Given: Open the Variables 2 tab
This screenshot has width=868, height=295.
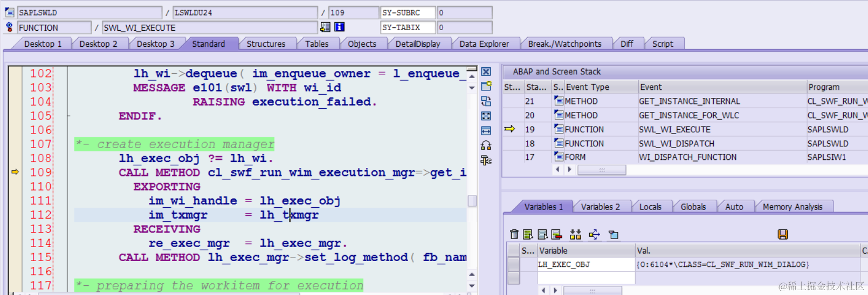Looking at the screenshot, I should pyautogui.click(x=600, y=207).
